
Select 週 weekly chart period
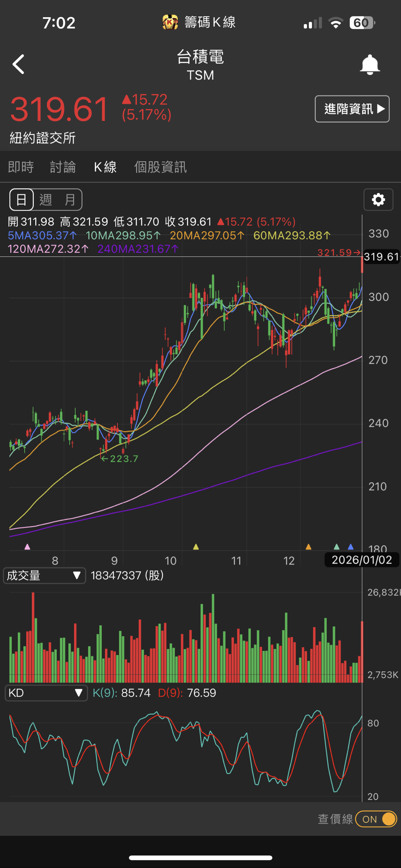click(46, 200)
